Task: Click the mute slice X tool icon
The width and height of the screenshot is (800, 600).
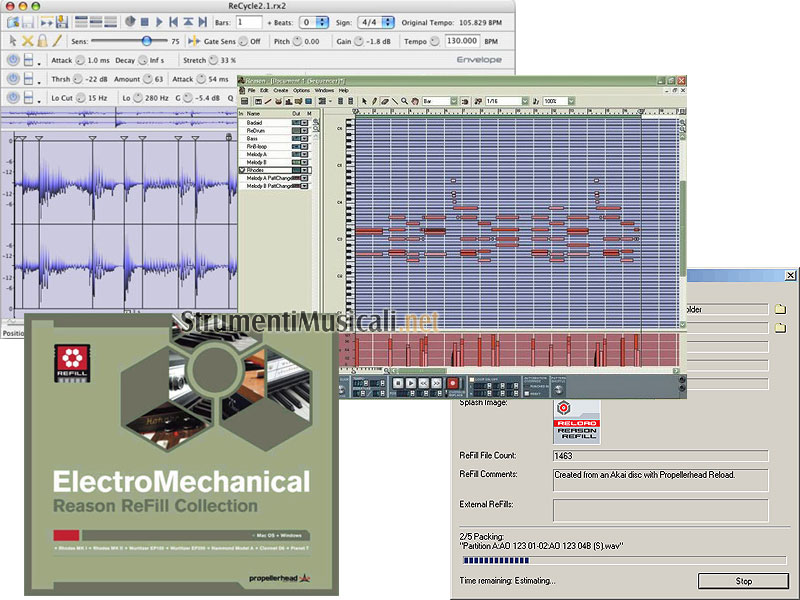Action: pos(28,41)
